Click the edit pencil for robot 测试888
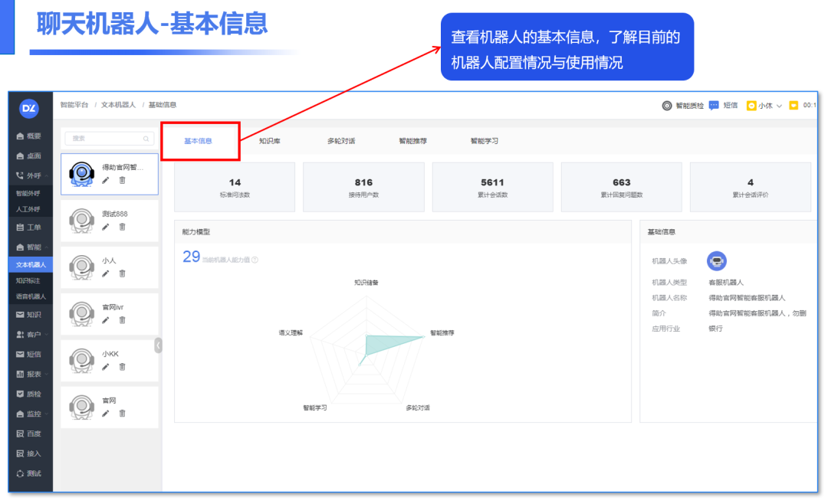Image resolution: width=828 pixels, height=504 pixels. tap(106, 227)
